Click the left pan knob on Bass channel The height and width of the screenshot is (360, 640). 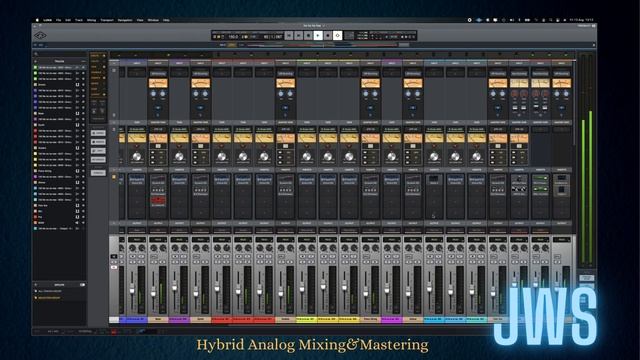pos(154,248)
